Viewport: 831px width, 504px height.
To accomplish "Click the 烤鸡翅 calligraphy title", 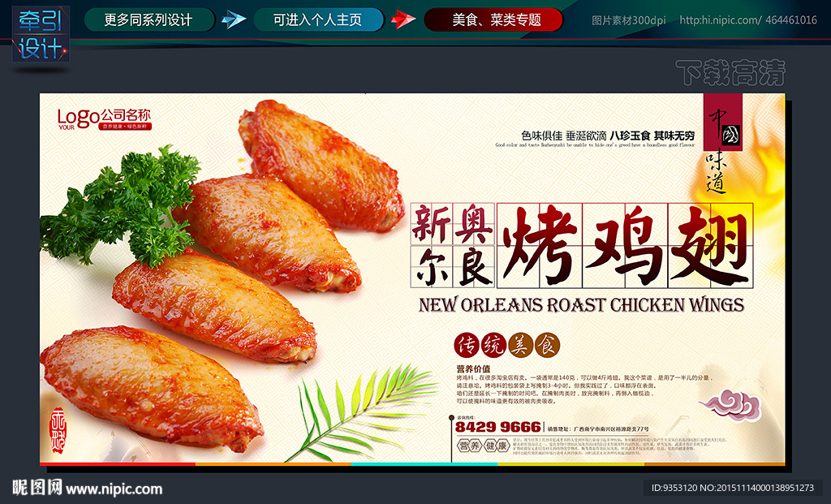I will coord(625,245).
